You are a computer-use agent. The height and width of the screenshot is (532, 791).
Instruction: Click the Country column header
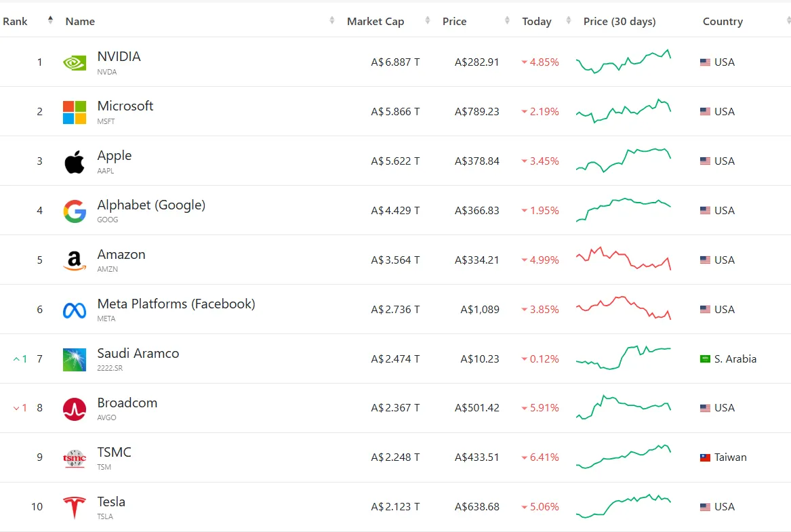(x=723, y=22)
